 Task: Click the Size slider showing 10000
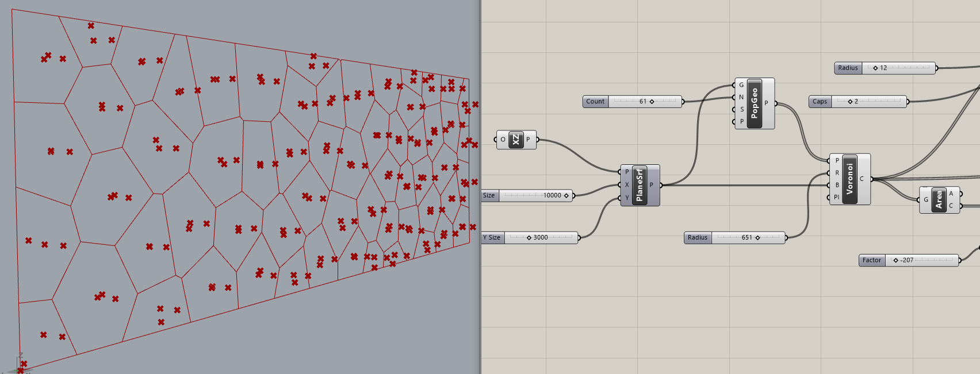(x=536, y=195)
